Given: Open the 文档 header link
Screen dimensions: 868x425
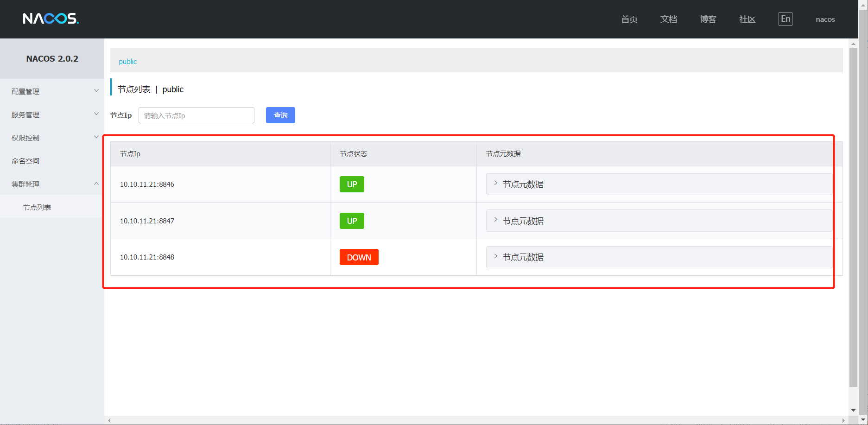Looking at the screenshot, I should tap(669, 19).
